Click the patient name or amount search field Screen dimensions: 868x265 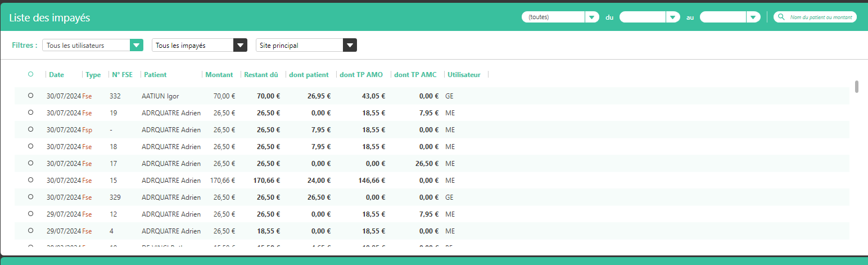[821, 17]
